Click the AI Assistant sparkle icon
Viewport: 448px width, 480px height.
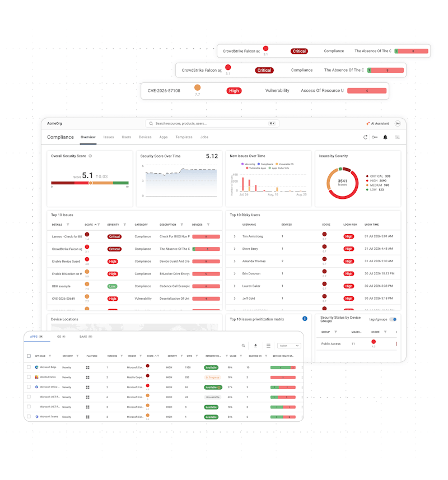[368, 124]
